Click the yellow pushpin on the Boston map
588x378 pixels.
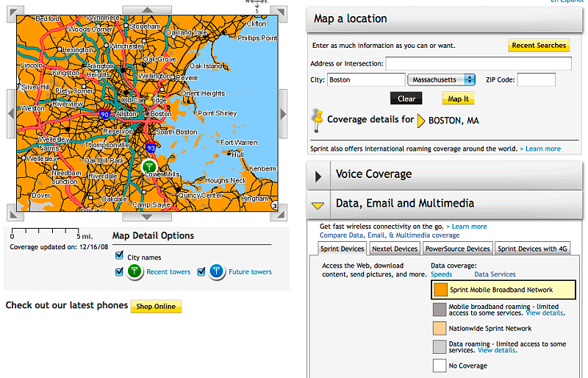[x=150, y=99]
